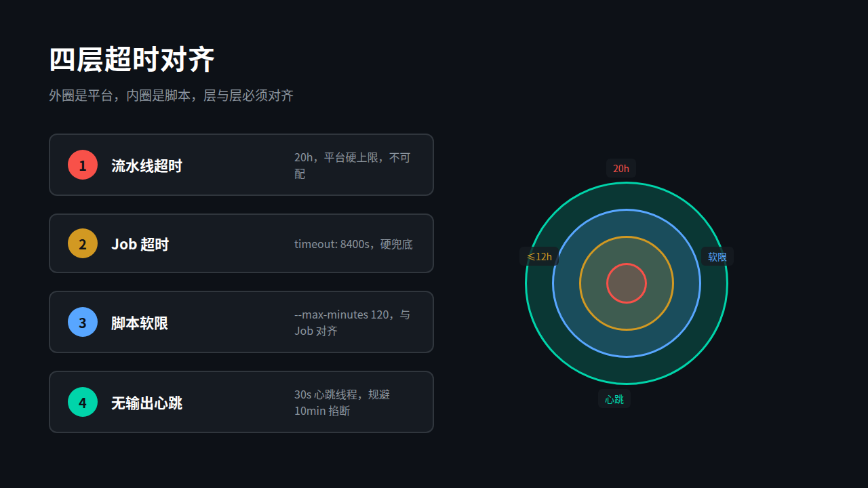Click the 20h tag above the rings
The width and height of the screenshot is (868, 488).
pos(621,168)
